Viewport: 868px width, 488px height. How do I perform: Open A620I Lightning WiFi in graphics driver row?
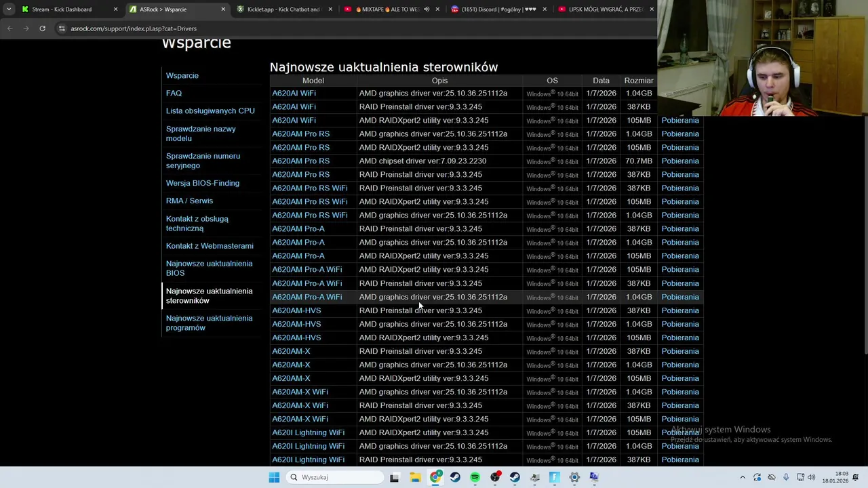coord(308,446)
